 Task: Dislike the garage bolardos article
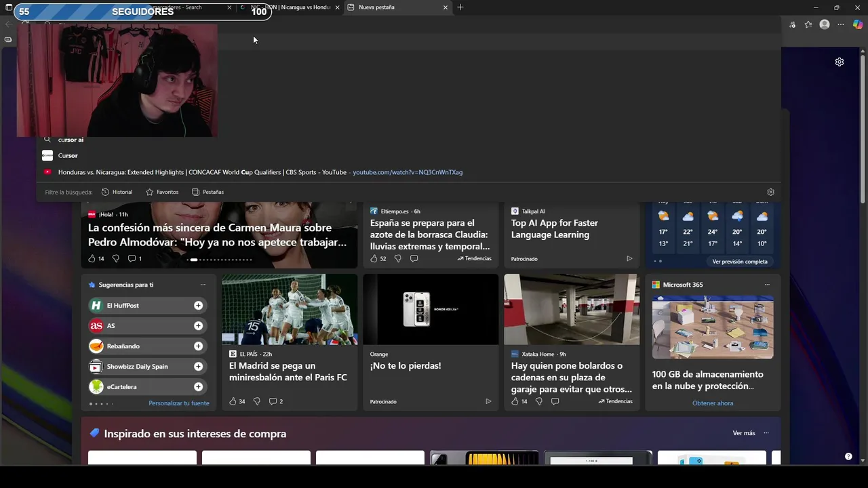[x=538, y=401]
